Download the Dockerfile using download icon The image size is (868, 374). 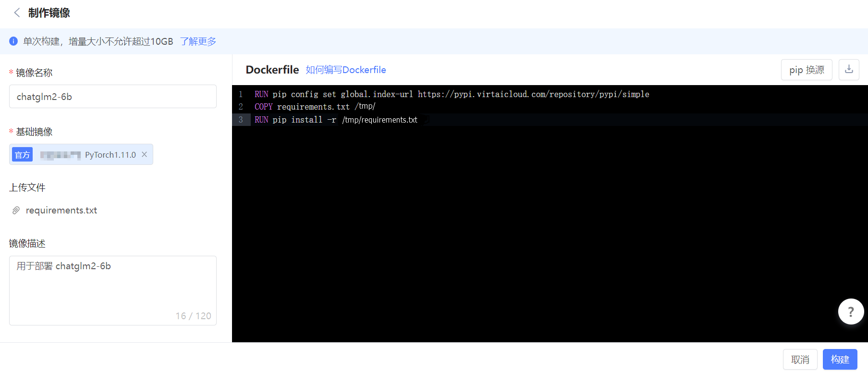[849, 70]
